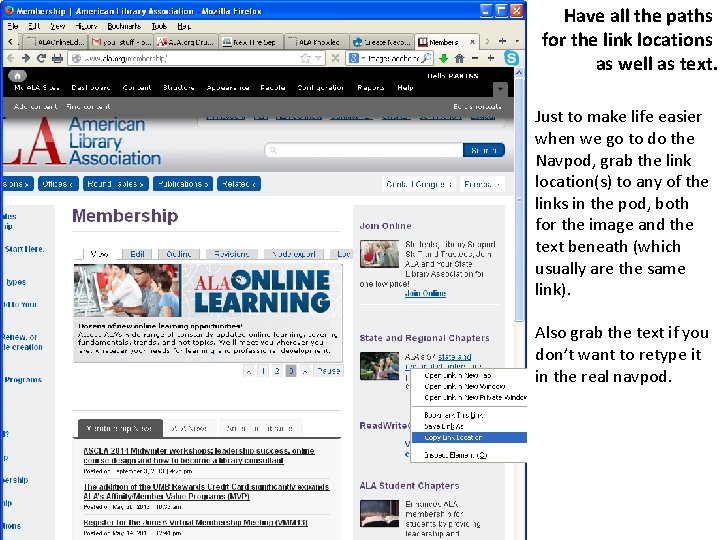Viewport: 720px width, 540px height.
Task: Click the search magnifier in search box
Action: [427, 58]
